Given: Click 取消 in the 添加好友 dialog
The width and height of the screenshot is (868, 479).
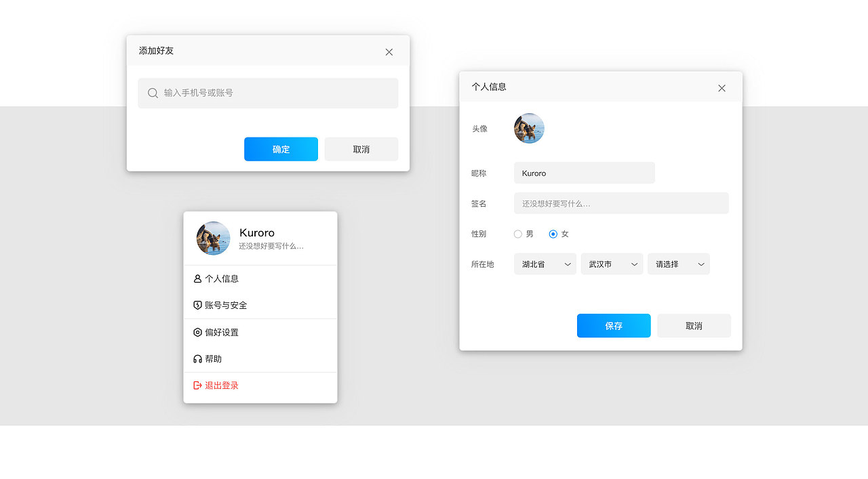Looking at the screenshot, I should point(361,149).
